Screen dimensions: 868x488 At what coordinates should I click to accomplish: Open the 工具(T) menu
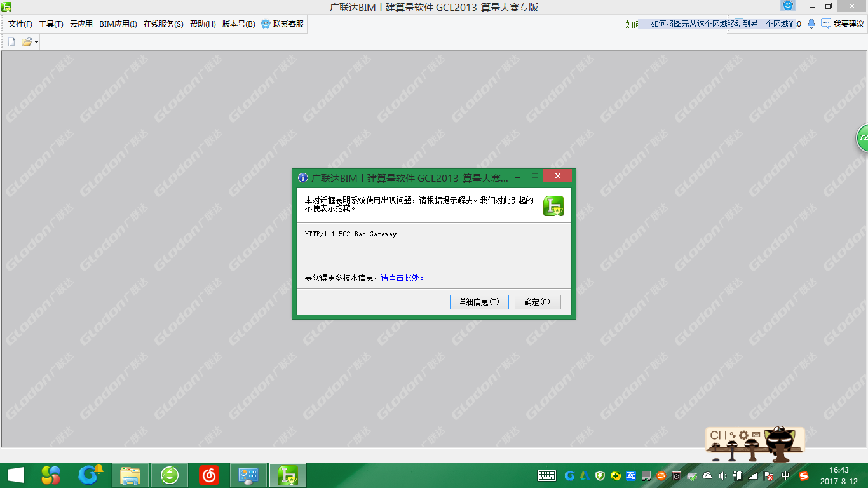[x=51, y=24]
